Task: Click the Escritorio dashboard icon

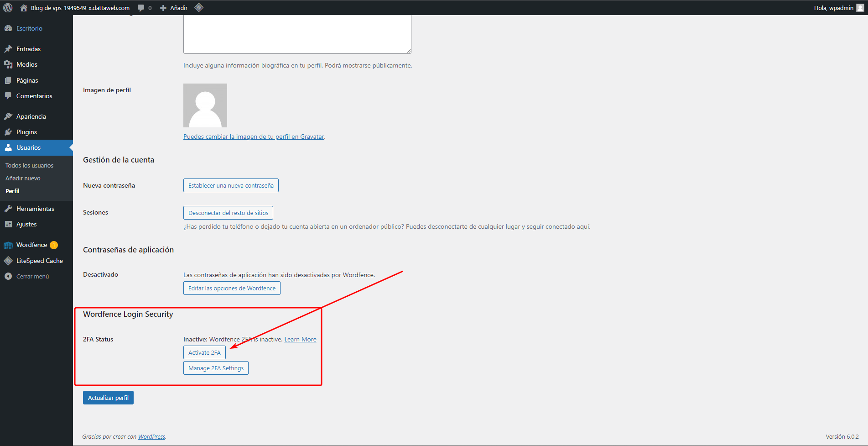Action: (x=8, y=28)
